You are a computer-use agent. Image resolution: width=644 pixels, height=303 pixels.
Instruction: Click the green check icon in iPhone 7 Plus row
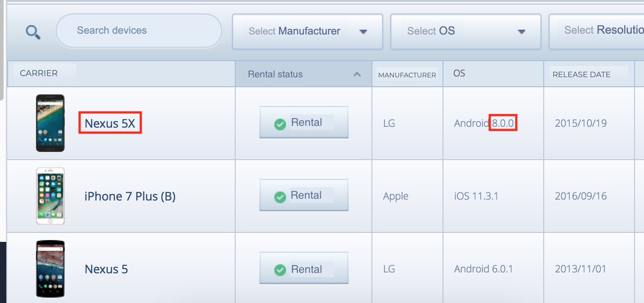click(x=280, y=197)
